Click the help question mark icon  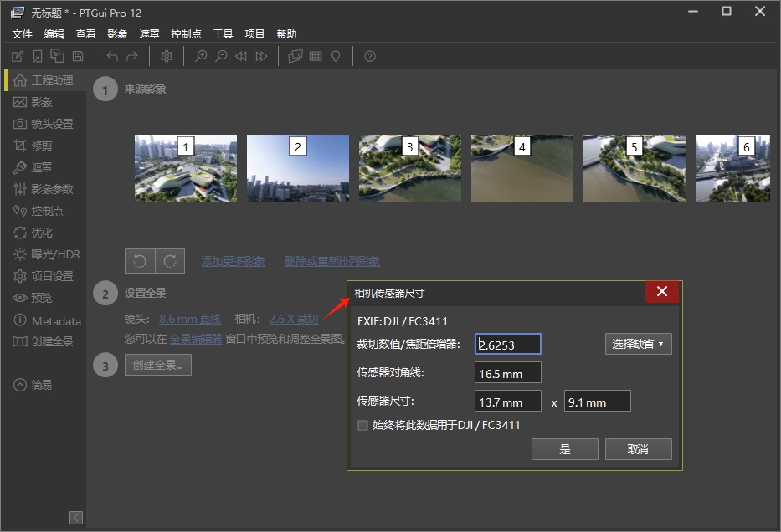tap(370, 56)
